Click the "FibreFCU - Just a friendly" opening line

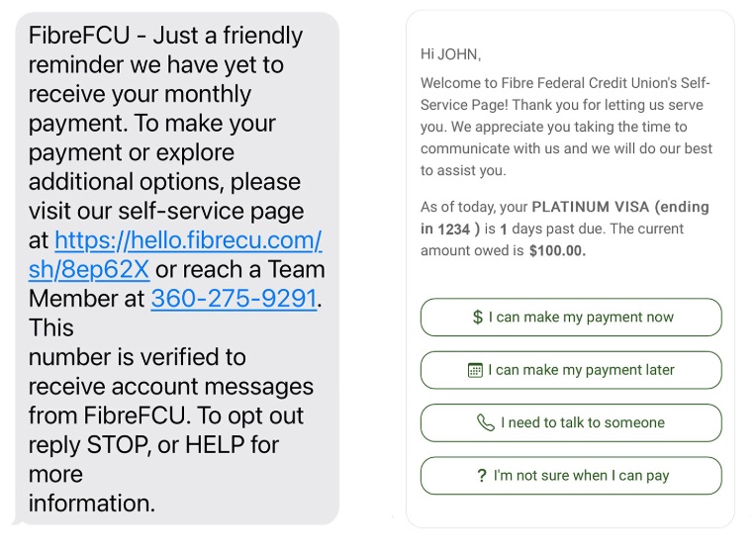tap(165, 36)
